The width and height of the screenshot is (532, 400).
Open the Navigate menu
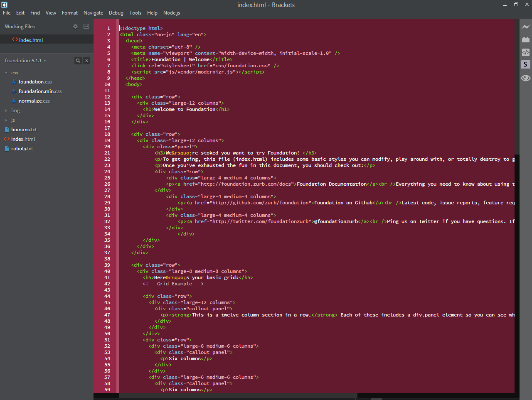coord(94,13)
